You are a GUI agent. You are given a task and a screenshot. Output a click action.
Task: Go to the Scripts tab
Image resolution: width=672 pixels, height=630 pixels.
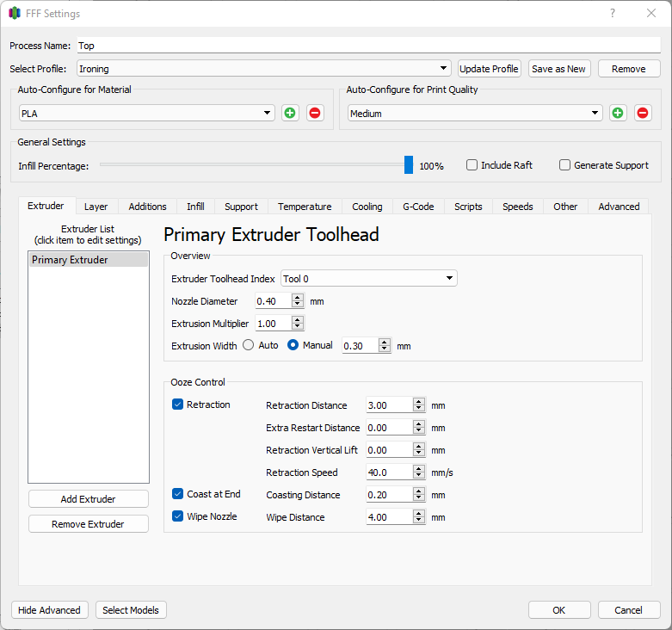468,207
